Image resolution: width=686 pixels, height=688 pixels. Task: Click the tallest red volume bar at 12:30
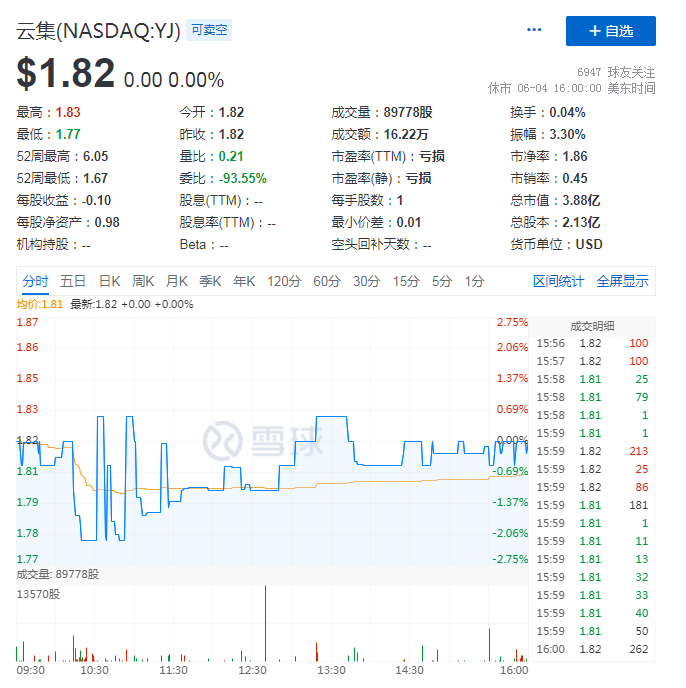[x=265, y=623]
